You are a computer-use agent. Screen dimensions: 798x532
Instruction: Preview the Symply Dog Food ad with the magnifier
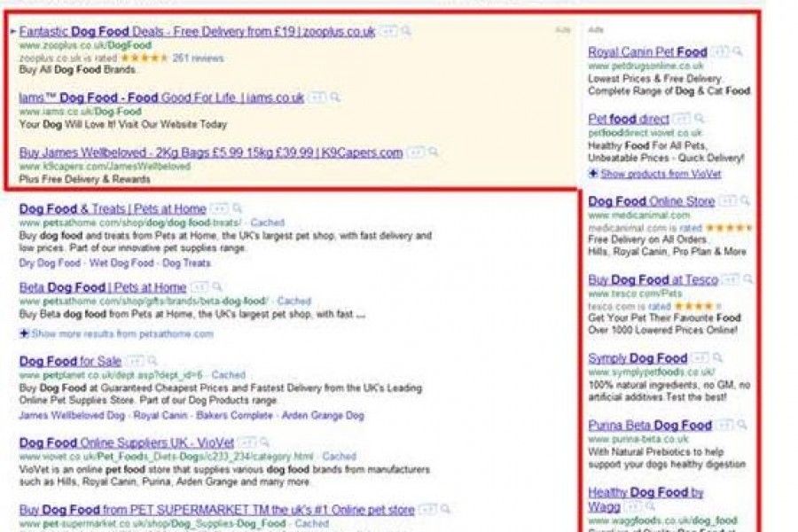point(717,358)
